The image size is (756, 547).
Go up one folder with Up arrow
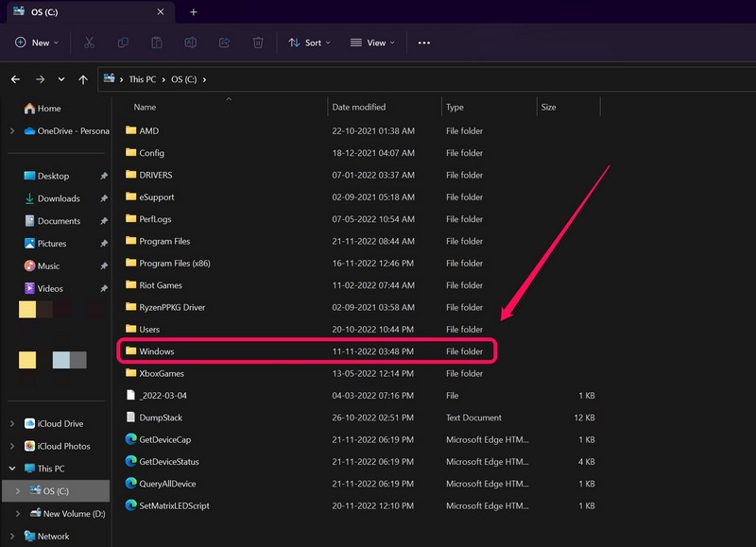pyautogui.click(x=83, y=79)
